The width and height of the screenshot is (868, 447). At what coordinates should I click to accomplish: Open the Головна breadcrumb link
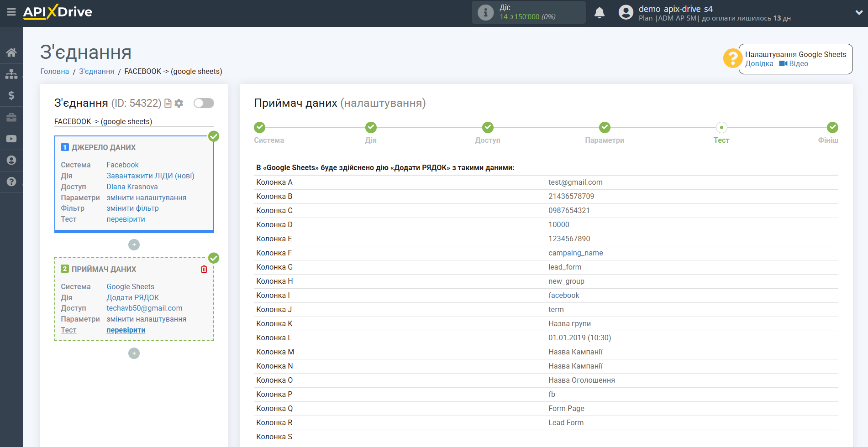(x=55, y=71)
